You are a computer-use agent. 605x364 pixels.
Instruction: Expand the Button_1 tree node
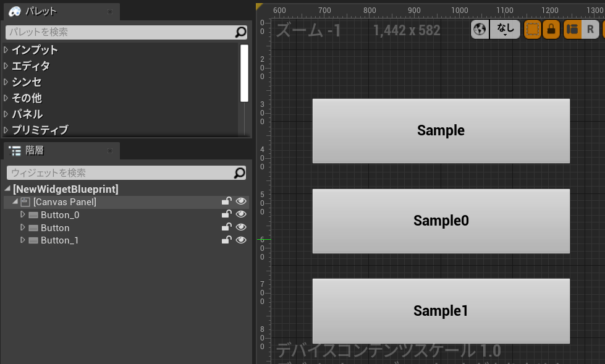pyautogui.click(x=23, y=240)
